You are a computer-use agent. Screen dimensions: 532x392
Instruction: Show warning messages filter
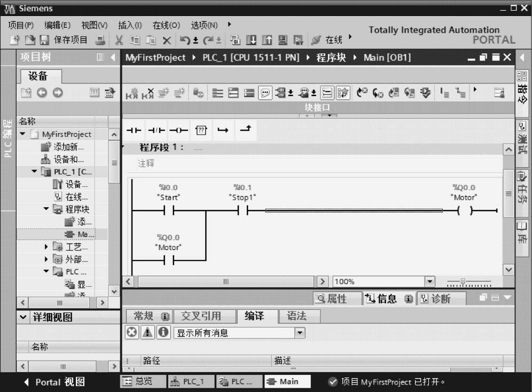(x=147, y=332)
